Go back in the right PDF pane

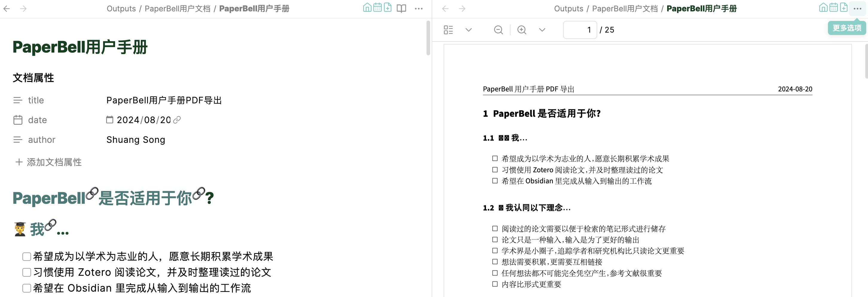point(445,8)
